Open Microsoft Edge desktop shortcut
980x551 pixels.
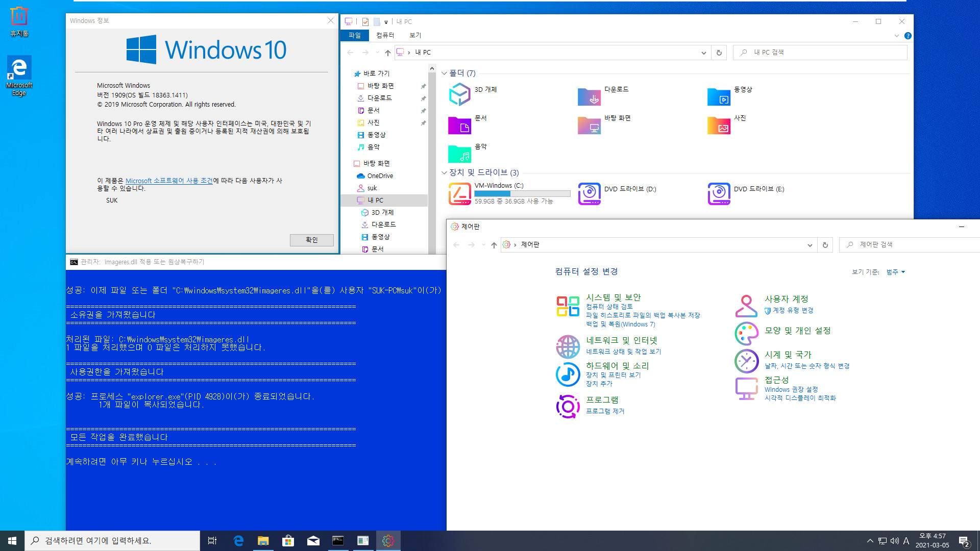[x=19, y=76]
